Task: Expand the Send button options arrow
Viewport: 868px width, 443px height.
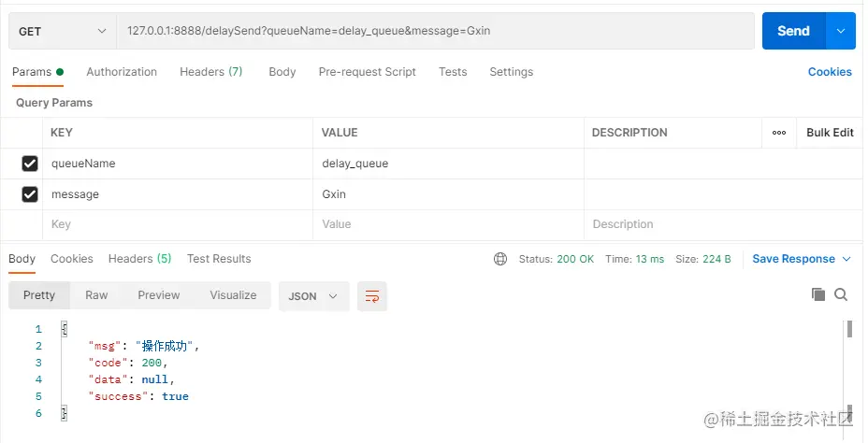Action: [x=841, y=31]
